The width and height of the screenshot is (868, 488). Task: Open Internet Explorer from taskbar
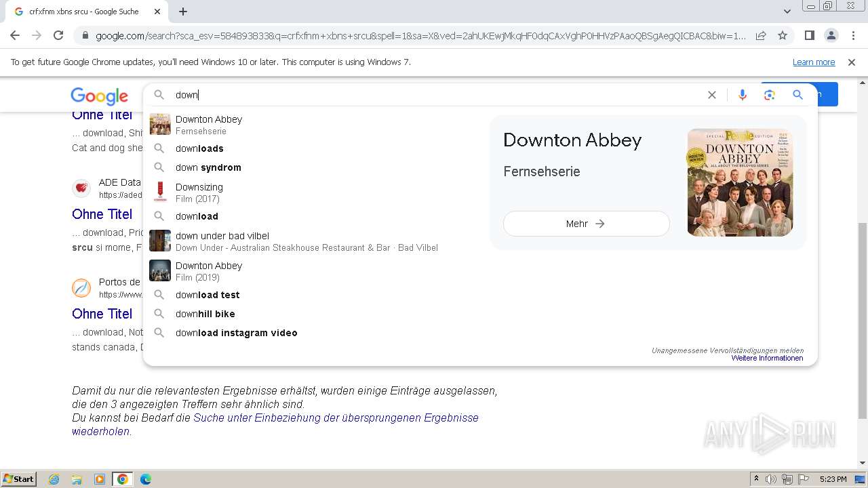click(54, 479)
